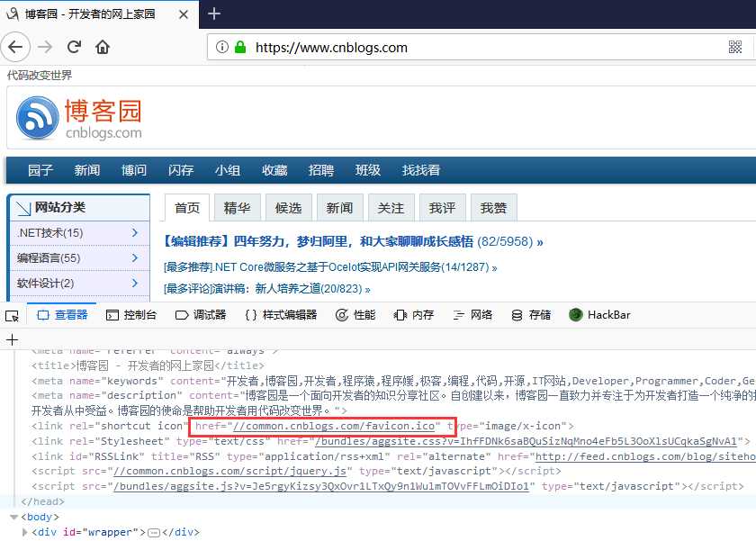
Task: Open the 软件设计(2) category
Action: [x=45, y=283]
